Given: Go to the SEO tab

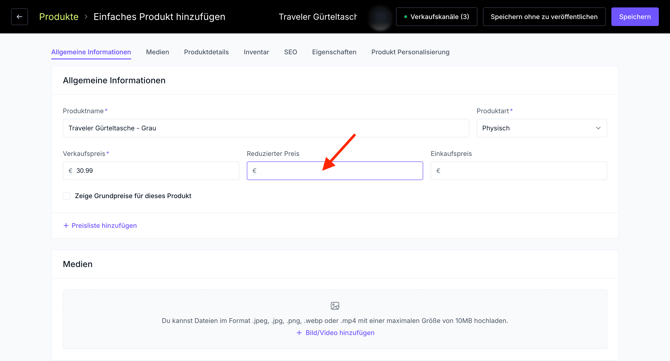Looking at the screenshot, I should pyautogui.click(x=291, y=52).
